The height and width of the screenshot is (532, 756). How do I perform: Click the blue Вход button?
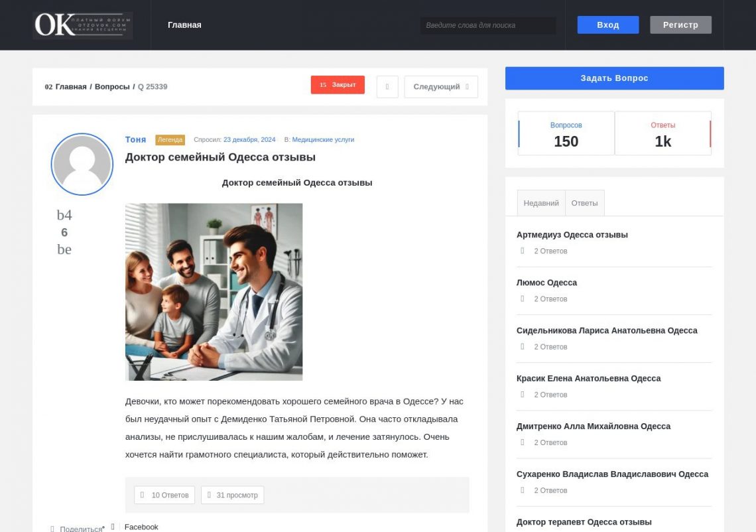(608, 25)
